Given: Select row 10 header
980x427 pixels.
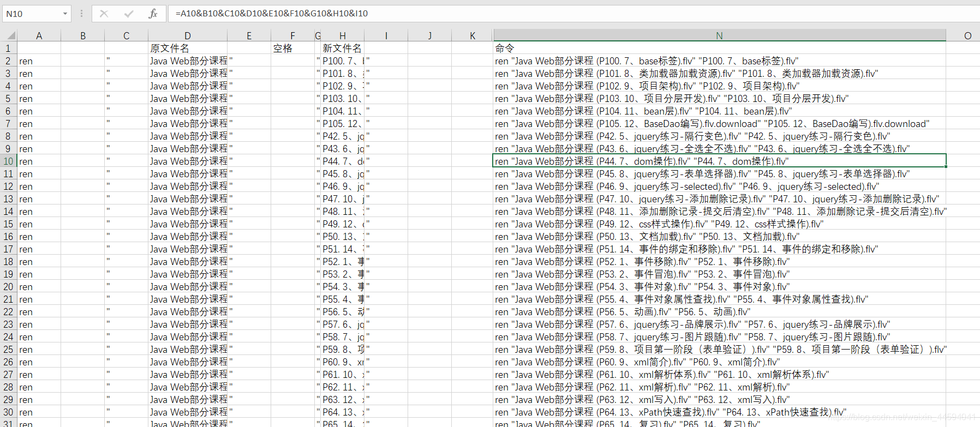Looking at the screenshot, I should (8, 161).
